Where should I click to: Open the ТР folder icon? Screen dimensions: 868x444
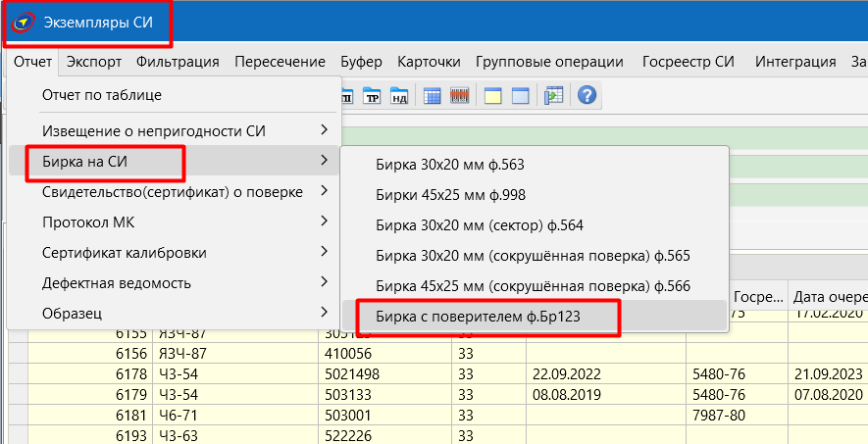[x=372, y=96]
